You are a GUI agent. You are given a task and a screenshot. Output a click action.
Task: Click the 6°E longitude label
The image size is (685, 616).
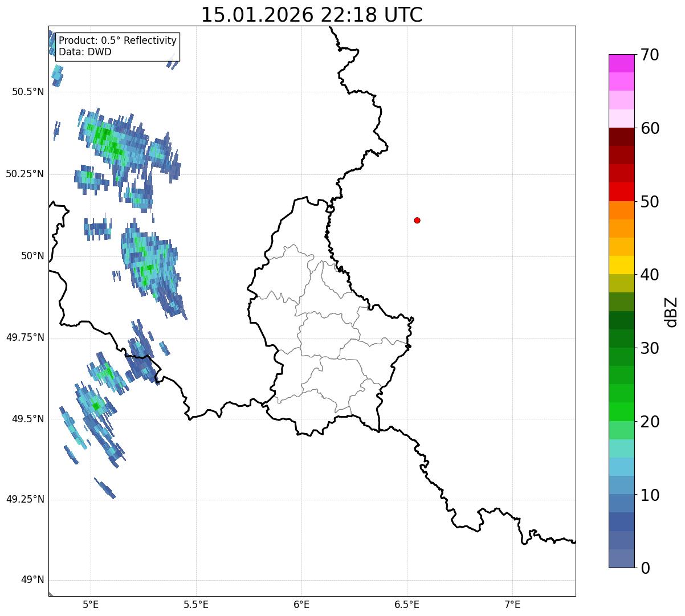[x=302, y=604]
